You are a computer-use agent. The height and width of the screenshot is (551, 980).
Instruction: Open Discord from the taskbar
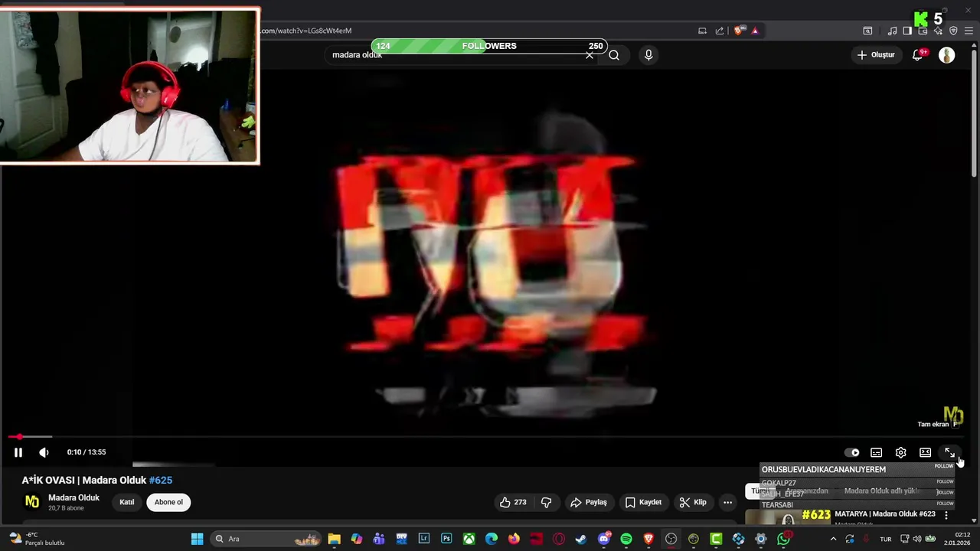tap(604, 539)
